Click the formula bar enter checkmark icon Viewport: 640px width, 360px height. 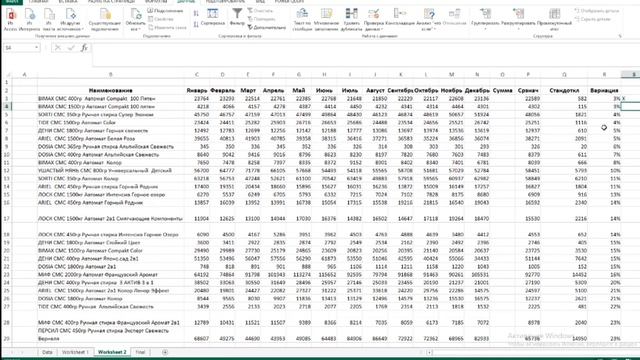(x=71, y=48)
